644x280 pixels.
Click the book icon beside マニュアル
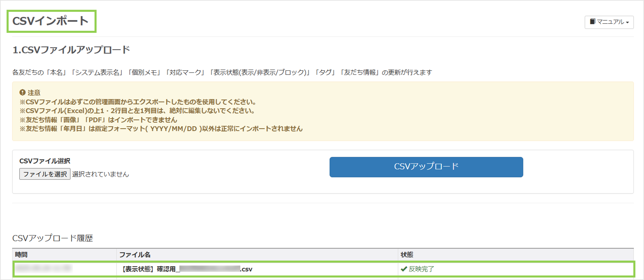[x=592, y=22]
